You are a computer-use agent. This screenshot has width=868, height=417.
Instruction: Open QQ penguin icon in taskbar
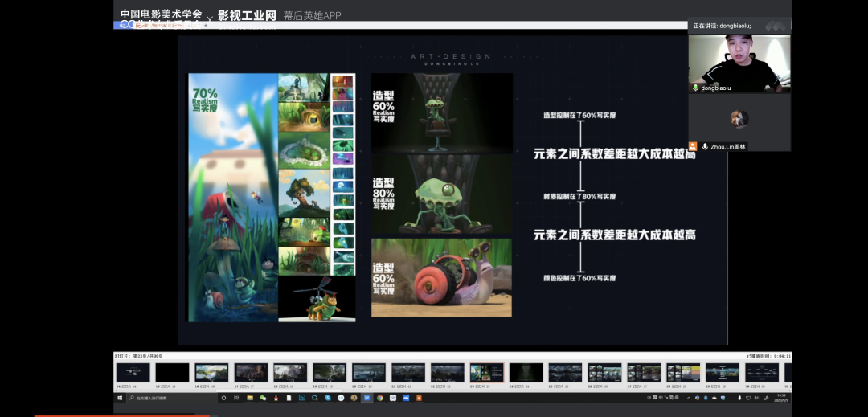[276, 398]
